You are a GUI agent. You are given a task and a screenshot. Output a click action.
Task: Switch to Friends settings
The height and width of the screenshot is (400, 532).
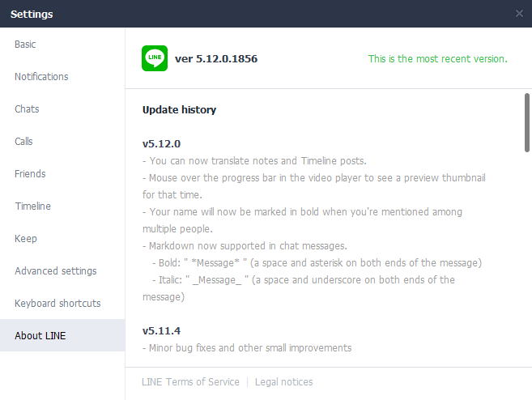click(30, 174)
